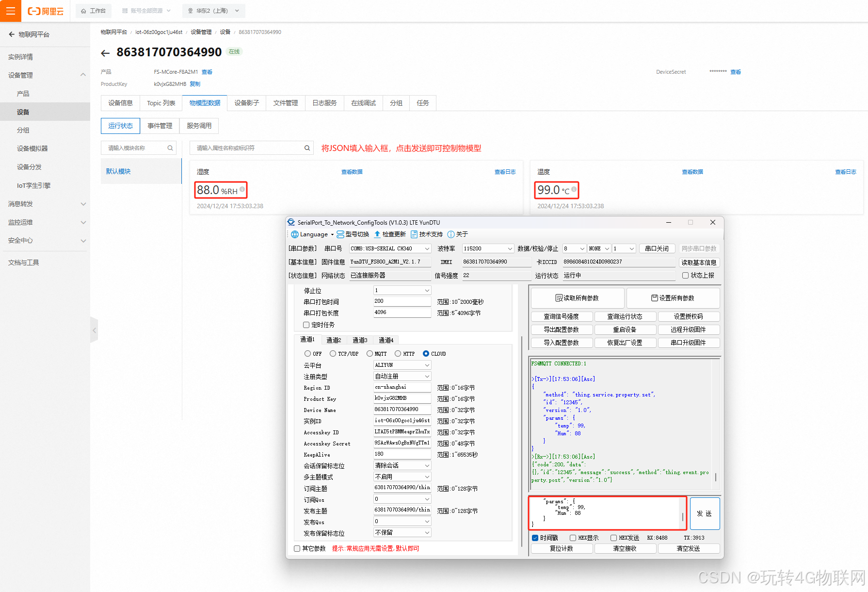868x592 pixels.
Task: Switch to the 服务调用 tab
Action: 199,126
